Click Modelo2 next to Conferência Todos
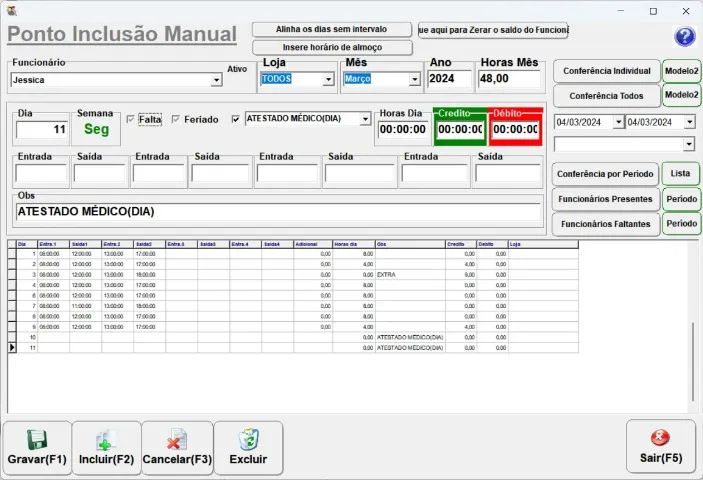The image size is (703, 480). coord(681,95)
